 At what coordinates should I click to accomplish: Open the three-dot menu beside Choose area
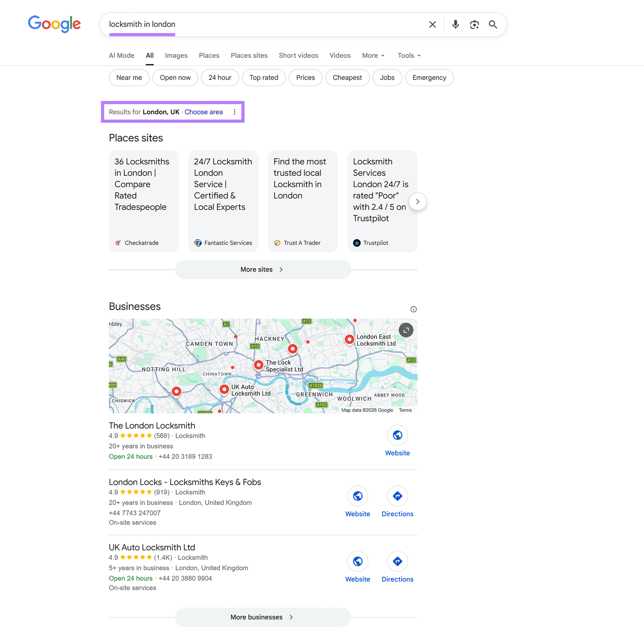pyautogui.click(x=235, y=112)
